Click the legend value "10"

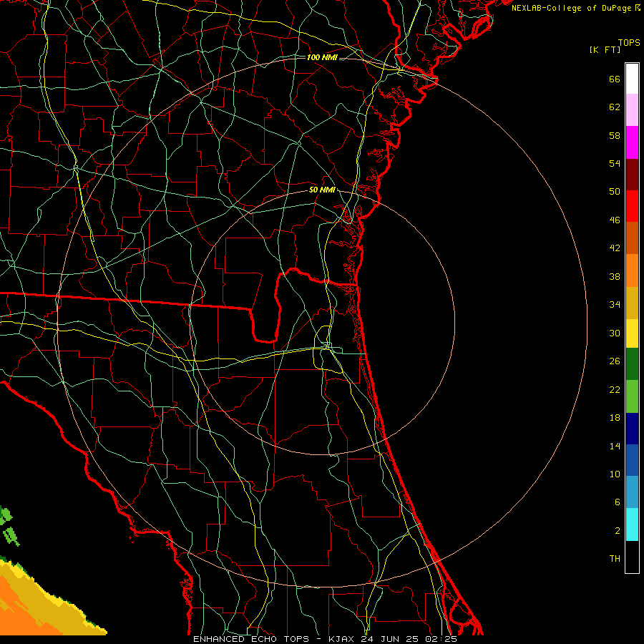click(615, 474)
